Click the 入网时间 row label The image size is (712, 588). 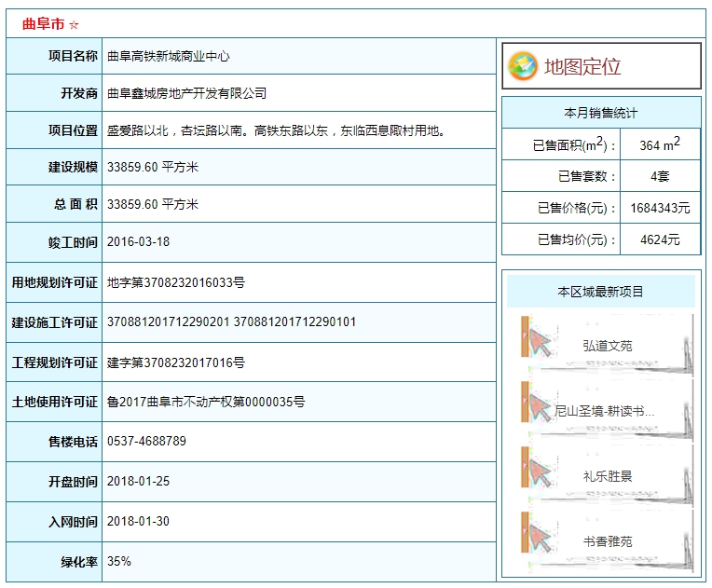click(x=73, y=522)
